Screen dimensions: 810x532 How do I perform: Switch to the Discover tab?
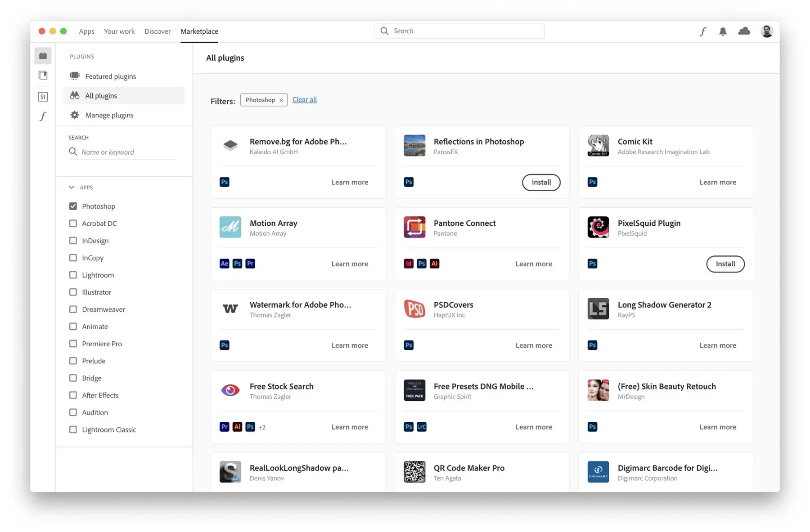coord(157,31)
